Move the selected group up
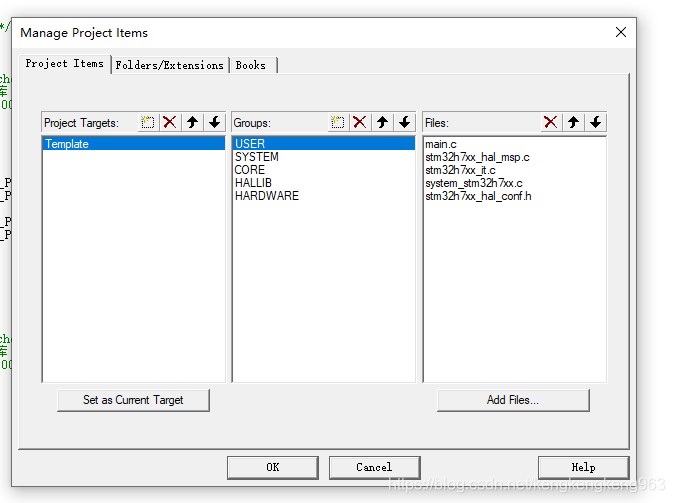675x503 pixels. click(x=382, y=122)
